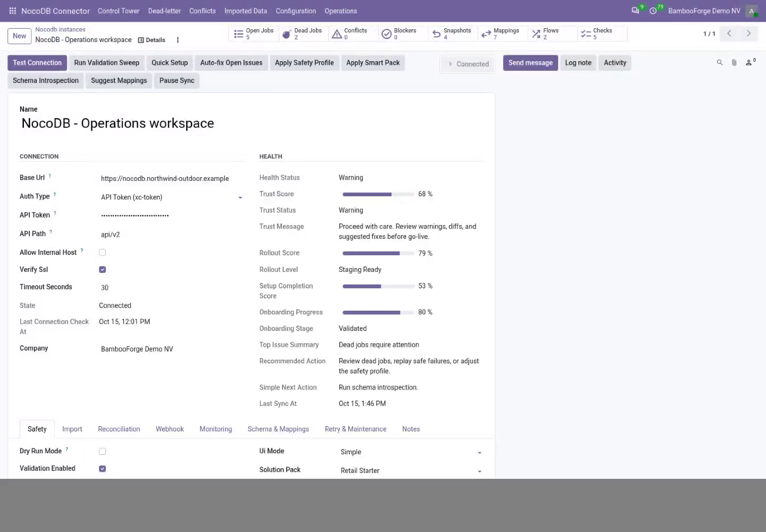The width and height of the screenshot is (766, 532).
Task: Open the Dead-letter menu
Action: [x=164, y=11]
